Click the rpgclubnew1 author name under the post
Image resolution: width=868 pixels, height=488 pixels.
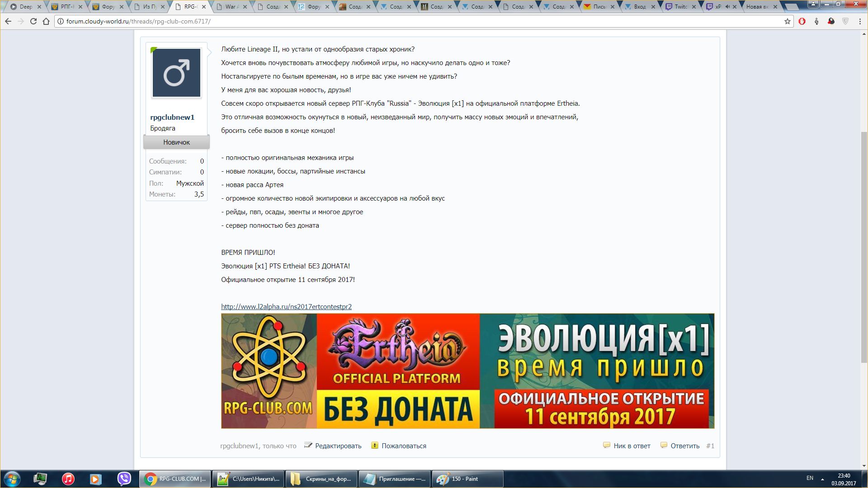click(x=239, y=446)
